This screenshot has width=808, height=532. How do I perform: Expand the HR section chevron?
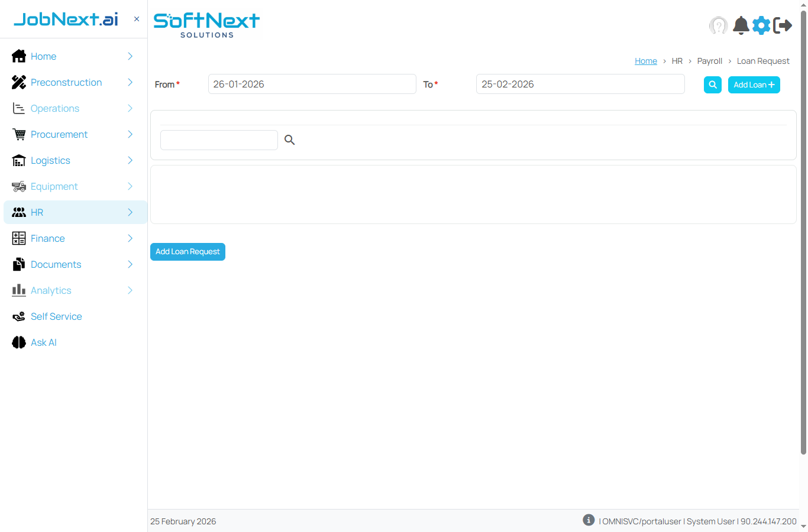130,212
